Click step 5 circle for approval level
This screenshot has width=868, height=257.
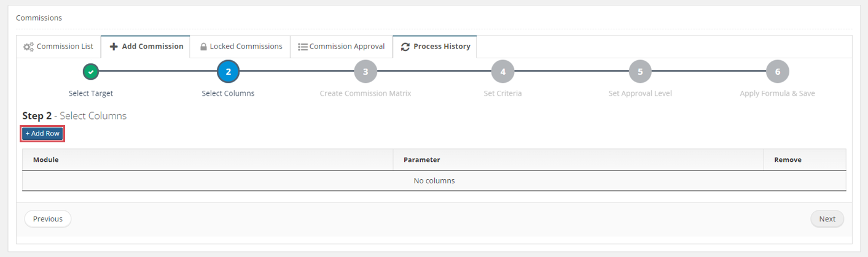click(640, 72)
